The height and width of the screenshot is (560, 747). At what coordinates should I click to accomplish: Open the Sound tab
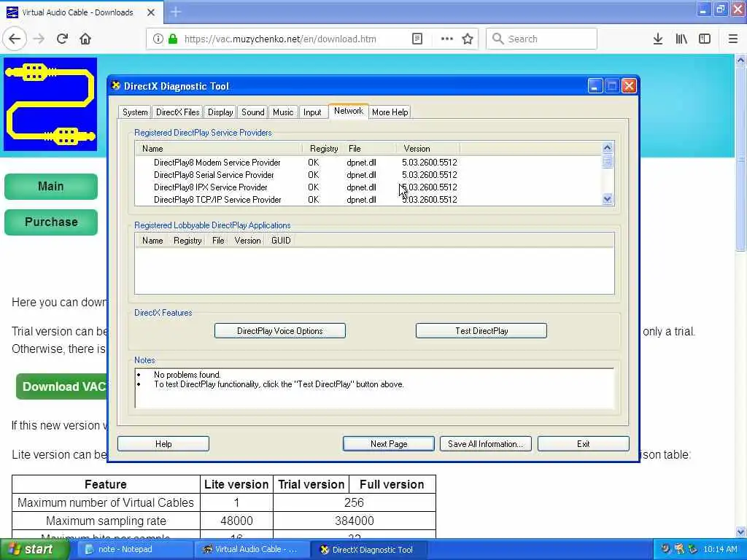tap(252, 112)
